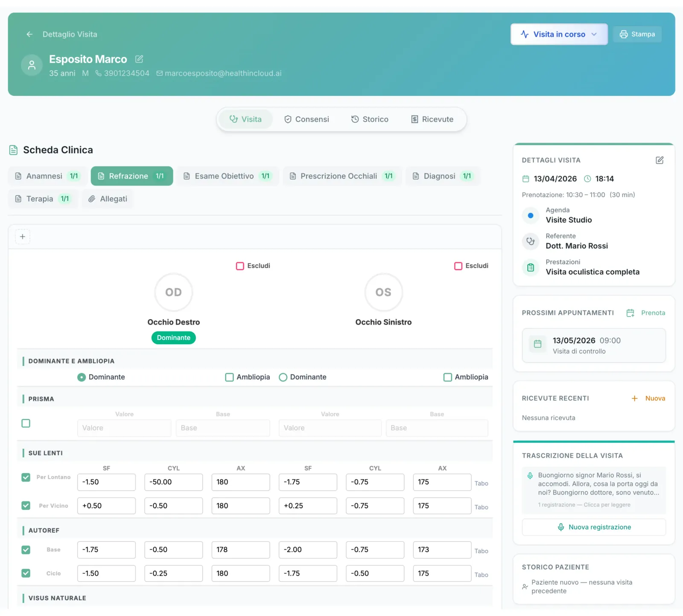Open the Terapia section tab
This screenshot has width=683, height=616.
pyautogui.click(x=43, y=199)
